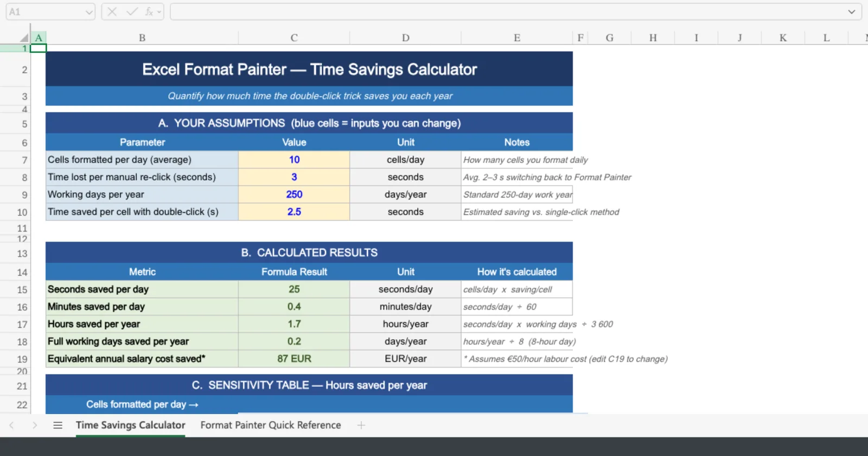Select all cells via the corner triangle
Image resolution: width=868 pixels, height=456 pixels.
tap(24, 38)
